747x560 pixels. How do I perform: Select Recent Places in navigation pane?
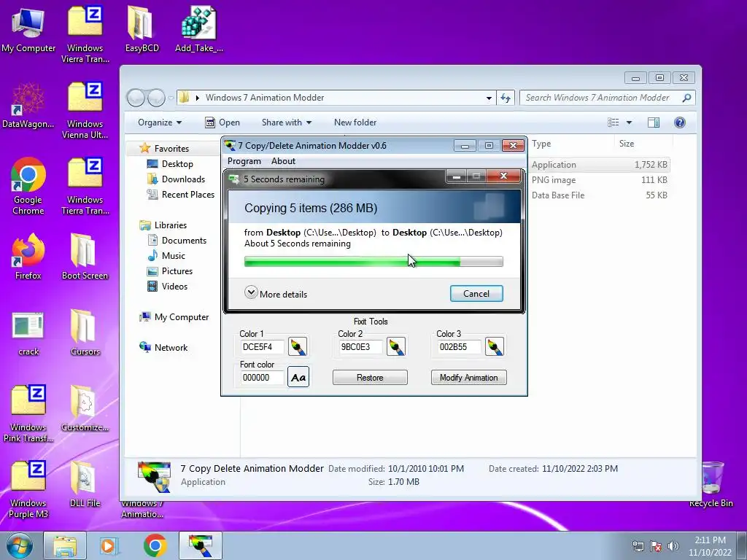(188, 194)
